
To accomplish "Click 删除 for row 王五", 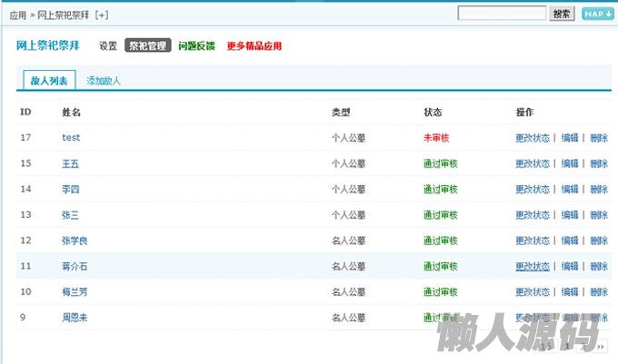I will pyautogui.click(x=599, y=163).
